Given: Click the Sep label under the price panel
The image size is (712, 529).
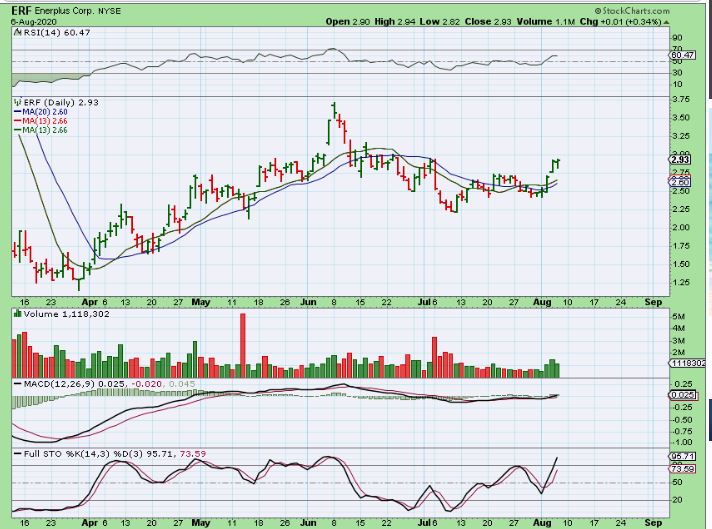Looking at the screenshot, I should [x=653, y=302].
